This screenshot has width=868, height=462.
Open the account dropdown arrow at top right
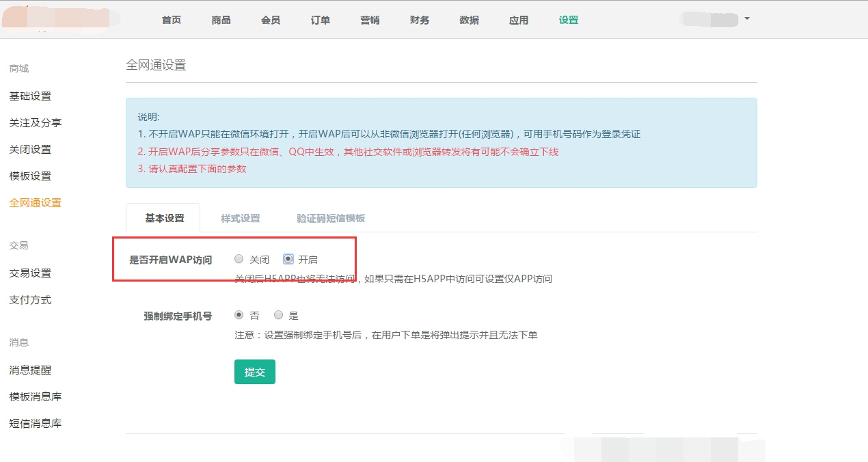click(x=747, y=18)
